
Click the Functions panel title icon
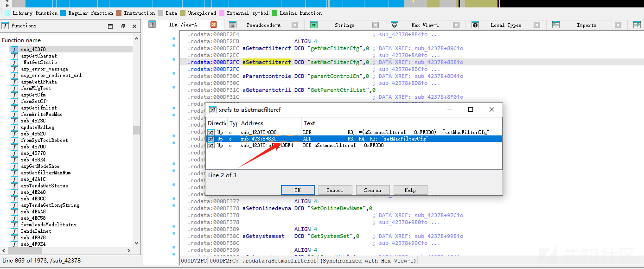click(x=6, y=26)
